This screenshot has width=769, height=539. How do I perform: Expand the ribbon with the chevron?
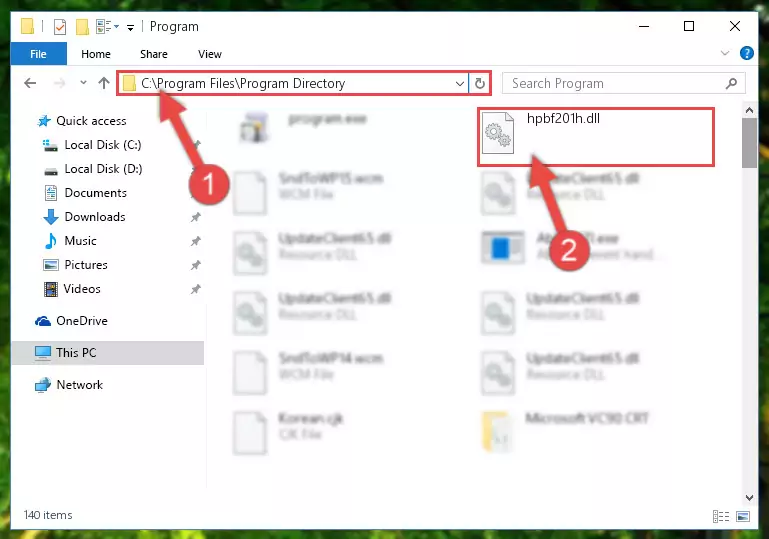click(725, 53)
